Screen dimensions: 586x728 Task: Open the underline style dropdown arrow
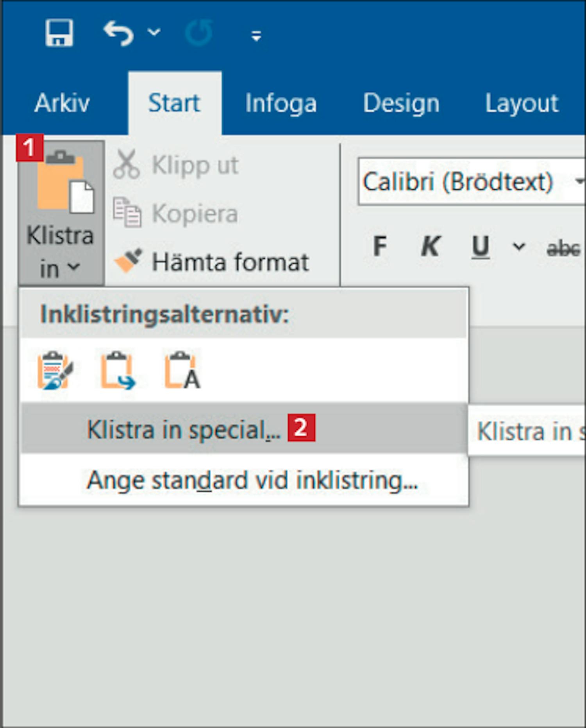(x=519, y=246)
